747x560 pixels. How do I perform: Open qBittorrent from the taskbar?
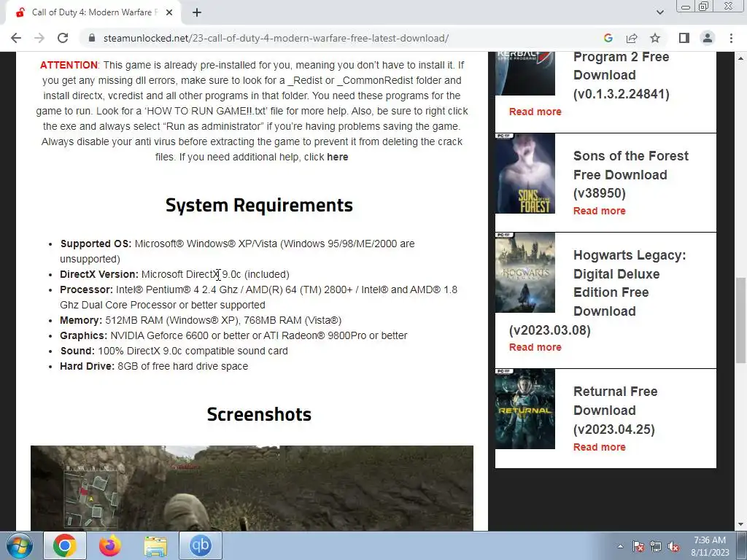coord(200,545)
